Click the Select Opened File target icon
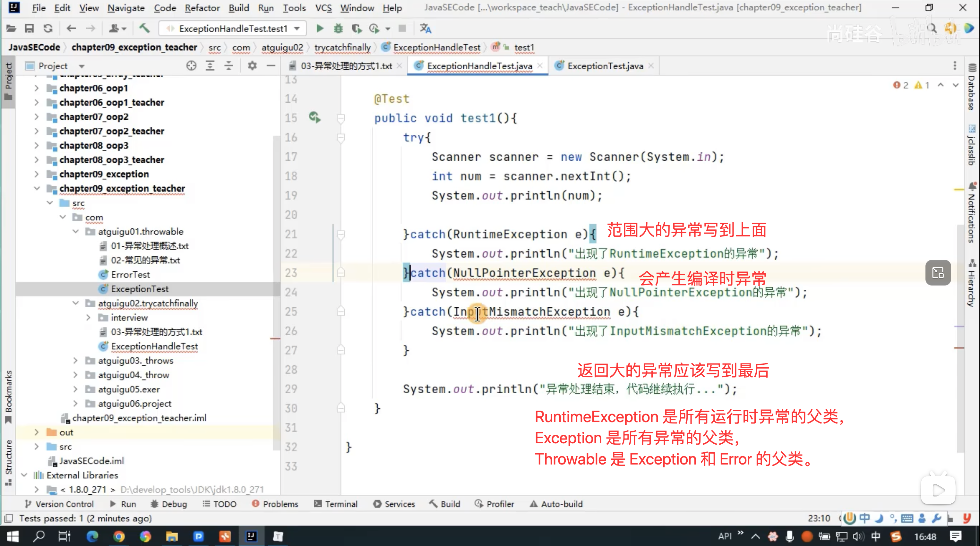980x546 pixels. 191,66
